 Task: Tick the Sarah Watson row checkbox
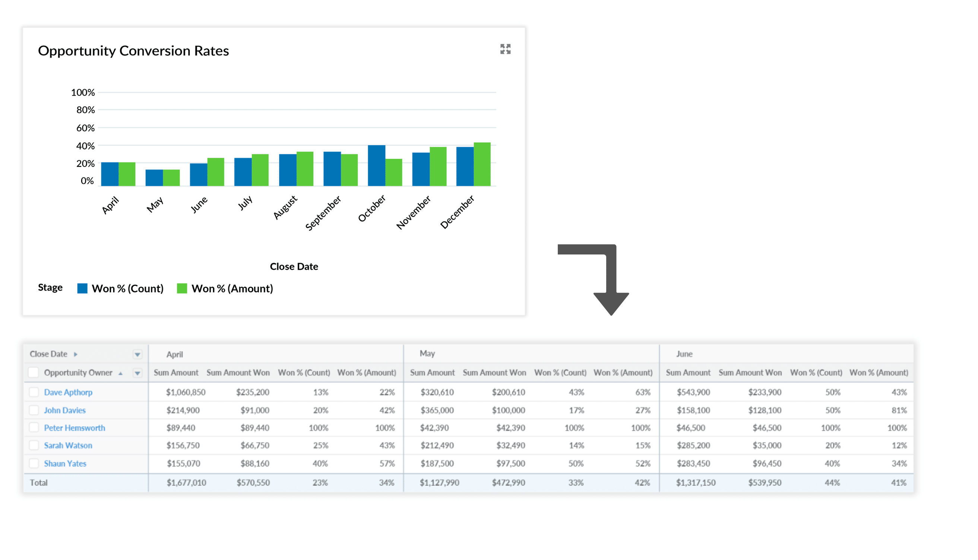pyautogui.click(x=34, y=445)
